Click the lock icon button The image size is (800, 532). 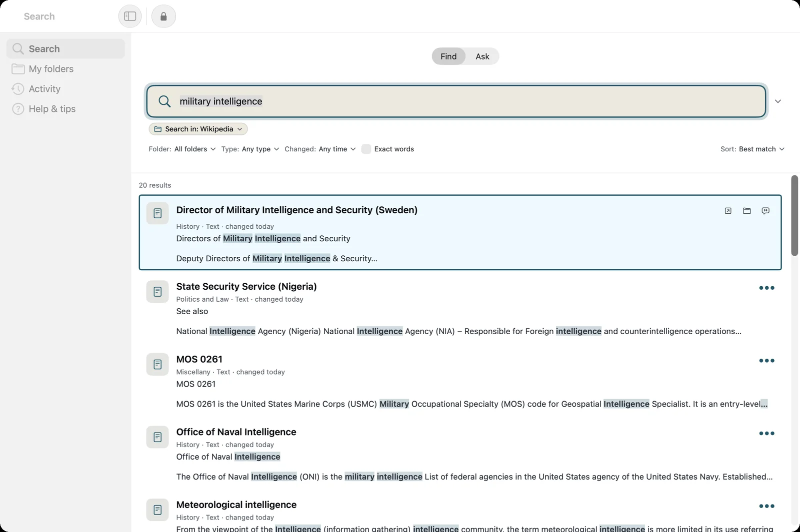tap(163, 16)
